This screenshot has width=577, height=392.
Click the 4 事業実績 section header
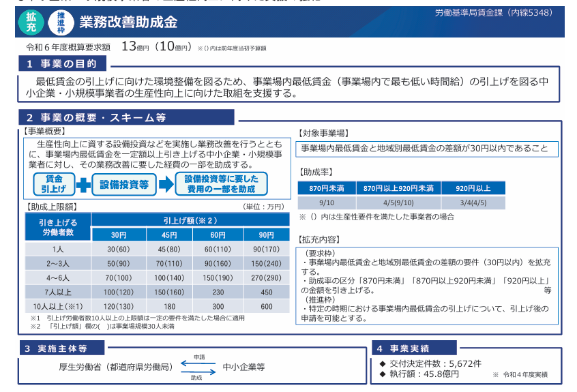[x=411, y=348]
